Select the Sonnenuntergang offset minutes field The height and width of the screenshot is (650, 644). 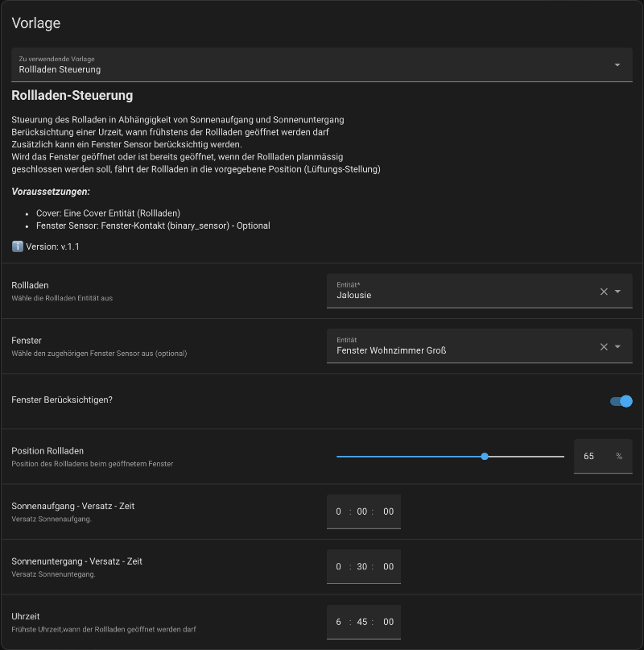pos(362,567)
